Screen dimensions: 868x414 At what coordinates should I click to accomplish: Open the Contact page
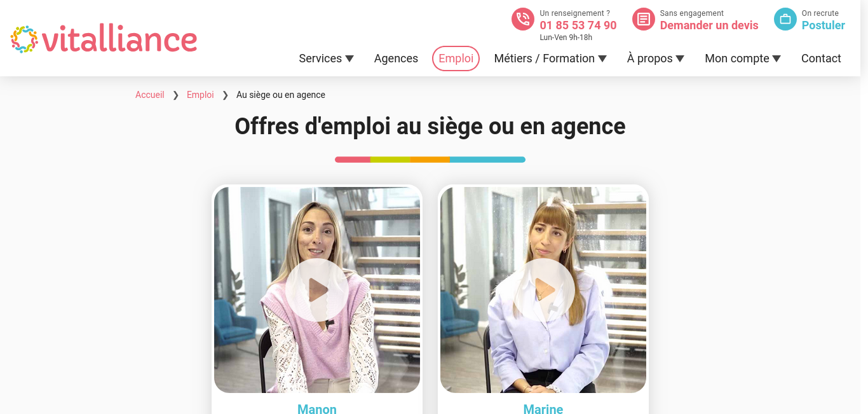(x=821, y=59)
